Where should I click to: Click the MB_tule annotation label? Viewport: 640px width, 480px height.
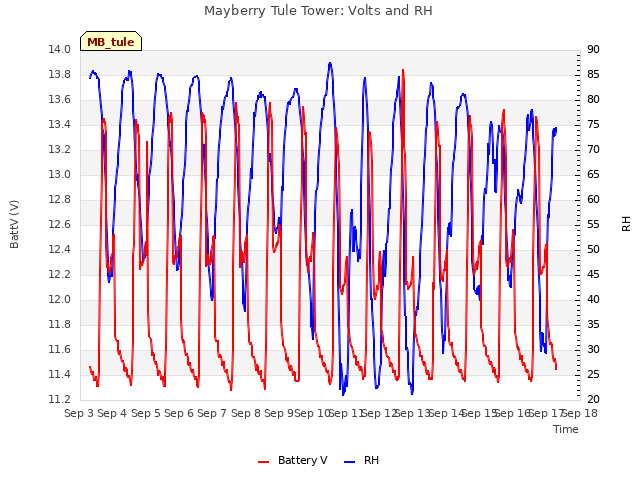[x=111, y=42]
